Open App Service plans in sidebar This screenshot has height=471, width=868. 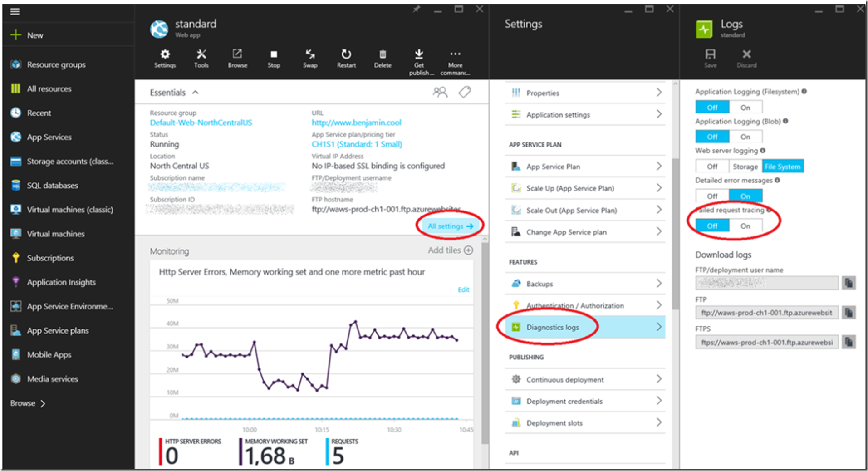(58, 330)
